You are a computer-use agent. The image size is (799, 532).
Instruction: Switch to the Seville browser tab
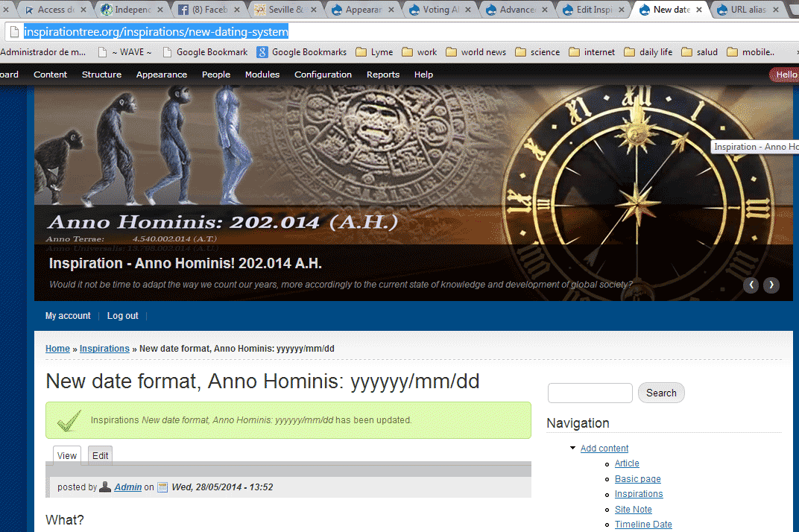(x=285, y=10)
